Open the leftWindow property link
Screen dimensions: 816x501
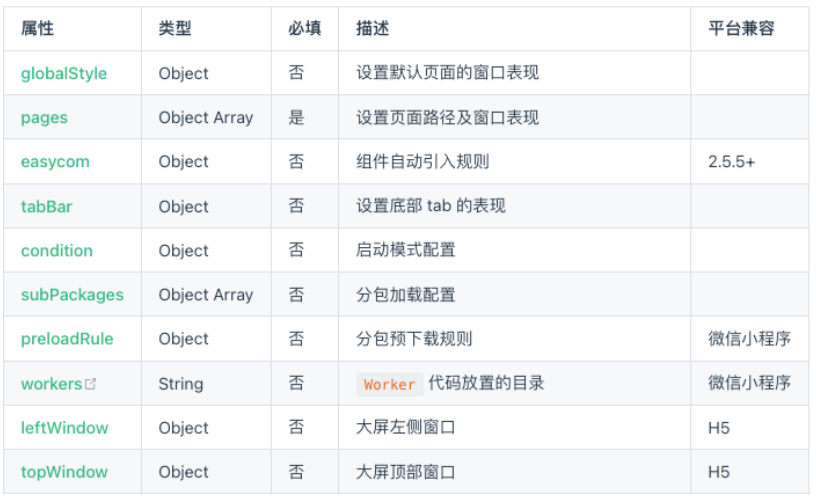coord(64,428)
